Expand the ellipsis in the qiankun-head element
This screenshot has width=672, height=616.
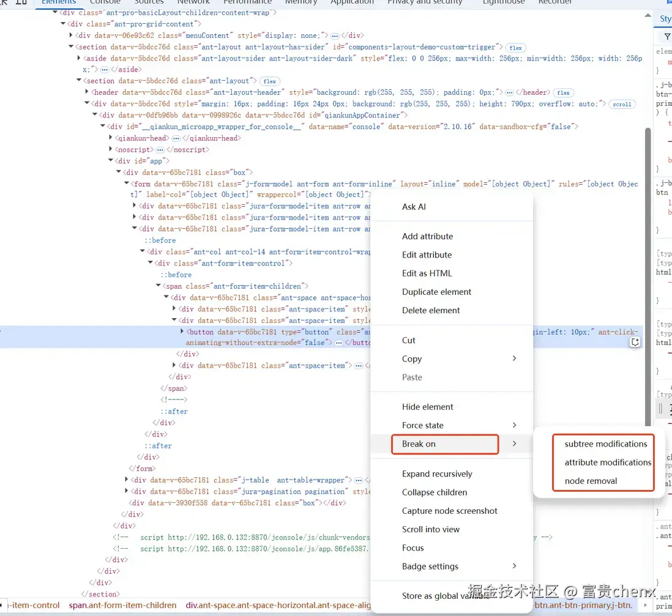click(x=176, y=139)
